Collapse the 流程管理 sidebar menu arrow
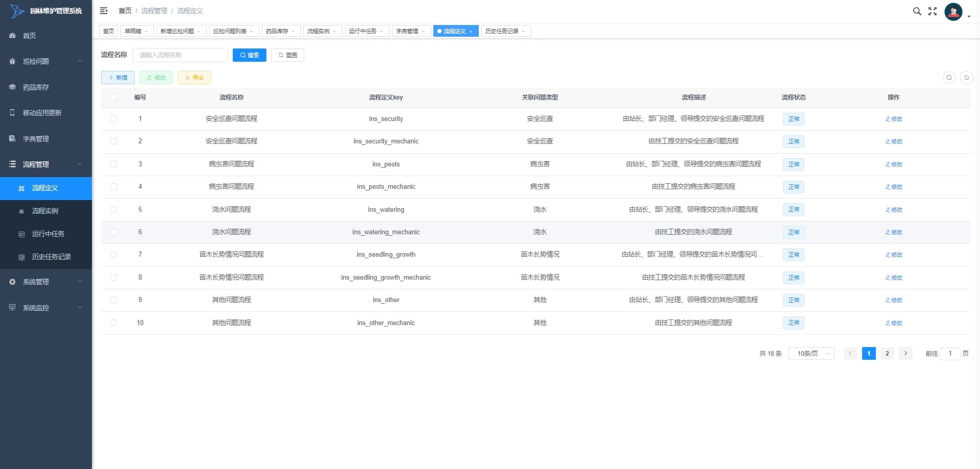This screenshot has height=469, width=980. (x=80, y=164)
